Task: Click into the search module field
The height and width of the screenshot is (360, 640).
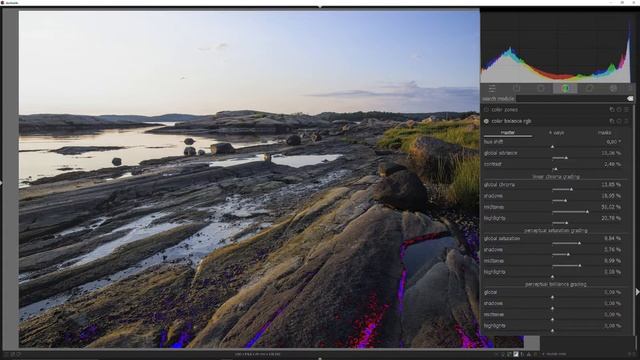Action: point(571,98)
